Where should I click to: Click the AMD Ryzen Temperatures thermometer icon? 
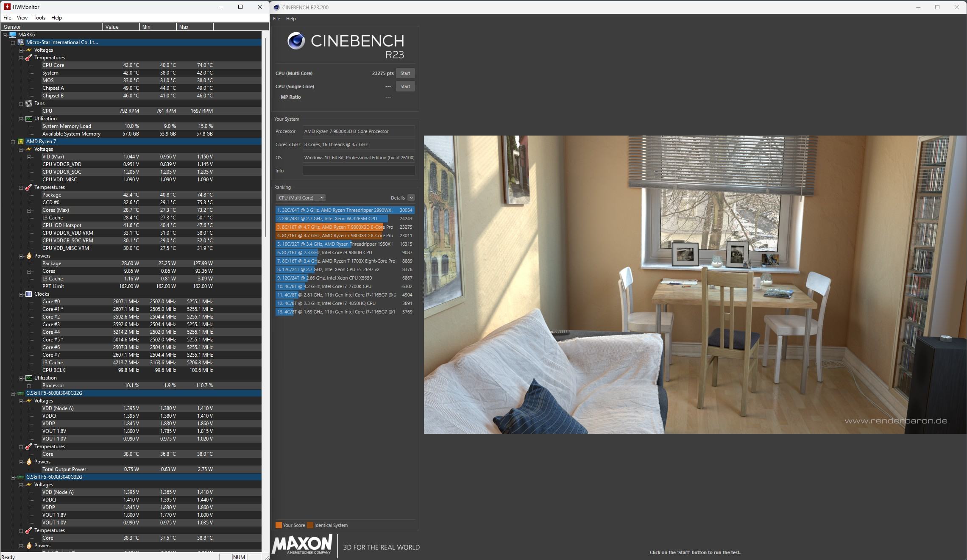(x=28, y=187)
